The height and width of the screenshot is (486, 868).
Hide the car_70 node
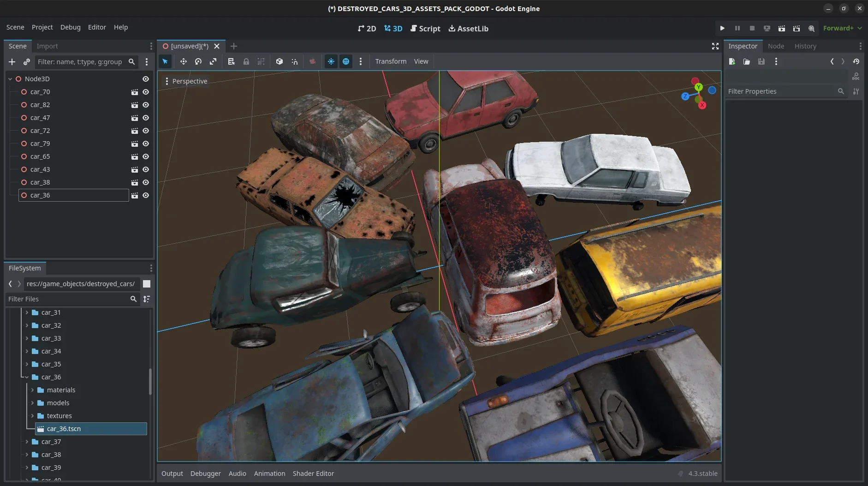pyautogui.click(x=146, y=92)
